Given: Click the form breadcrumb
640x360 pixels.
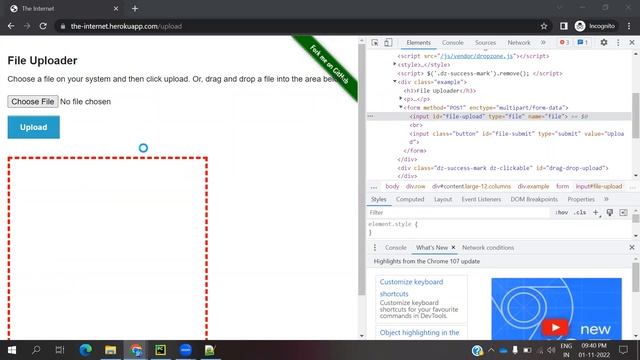Looking at the screenshot, I should [562, 187].
